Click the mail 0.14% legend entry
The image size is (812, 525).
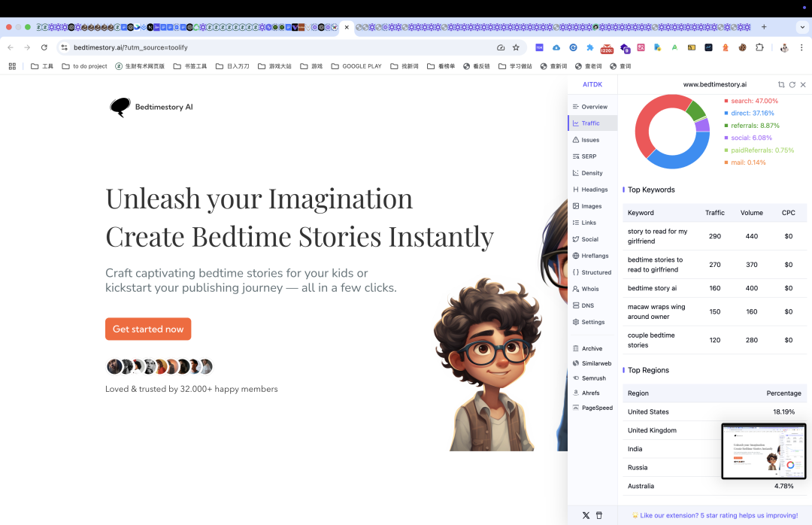744,162
